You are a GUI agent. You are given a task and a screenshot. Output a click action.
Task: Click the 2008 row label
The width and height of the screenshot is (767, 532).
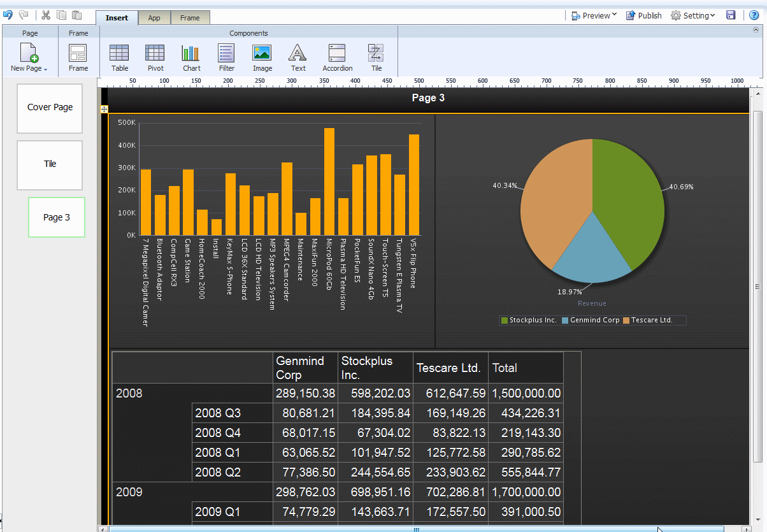point(129,393)
